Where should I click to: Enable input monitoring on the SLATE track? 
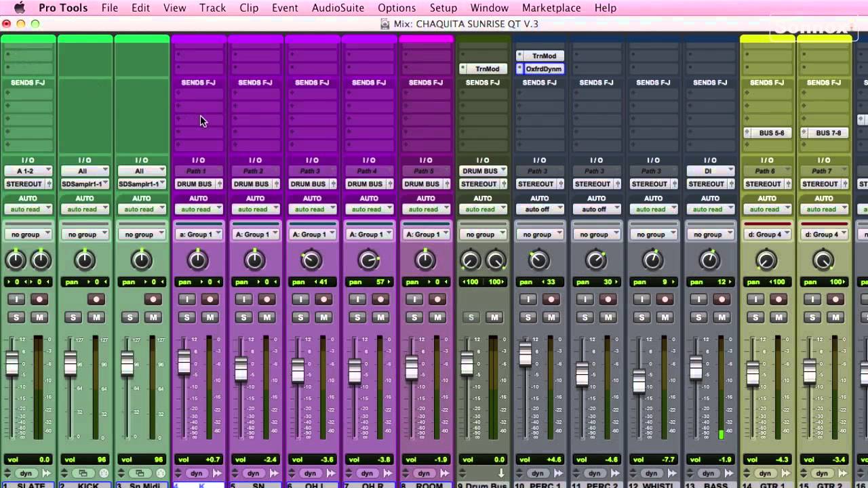16,299
